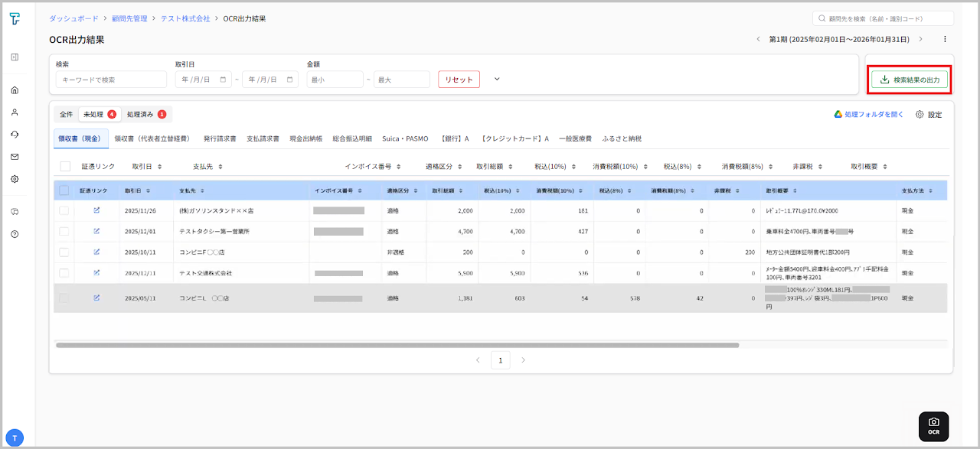
Task: Tick the select-all checkbox in white header row
Action: pos(65,166)
